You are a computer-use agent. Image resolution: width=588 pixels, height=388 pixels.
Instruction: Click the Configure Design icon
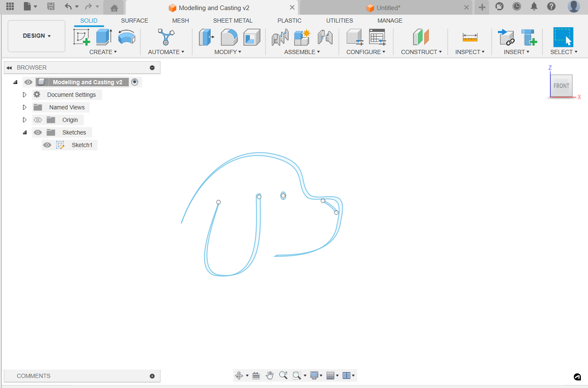(355, 37)
